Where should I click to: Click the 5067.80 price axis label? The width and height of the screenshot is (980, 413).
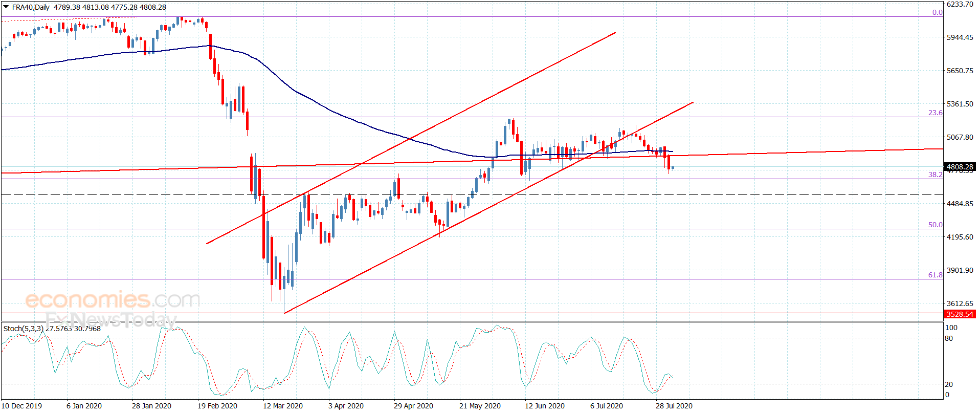(x=960, y=137)
